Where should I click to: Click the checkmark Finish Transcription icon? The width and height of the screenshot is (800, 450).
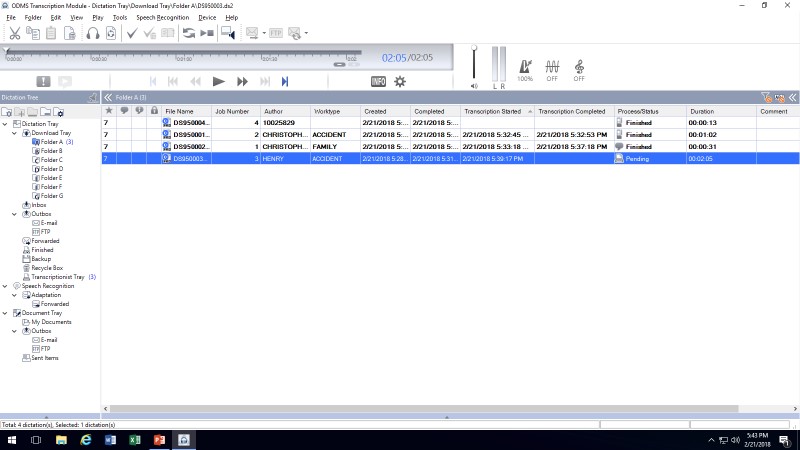tap(132, 34)
